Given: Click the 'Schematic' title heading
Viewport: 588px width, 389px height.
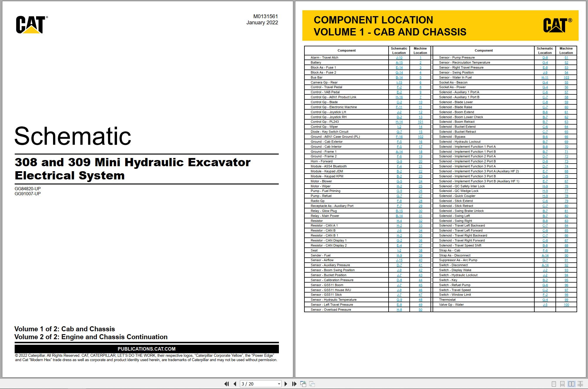Looking at the screenshot, I should click(73, 136).
